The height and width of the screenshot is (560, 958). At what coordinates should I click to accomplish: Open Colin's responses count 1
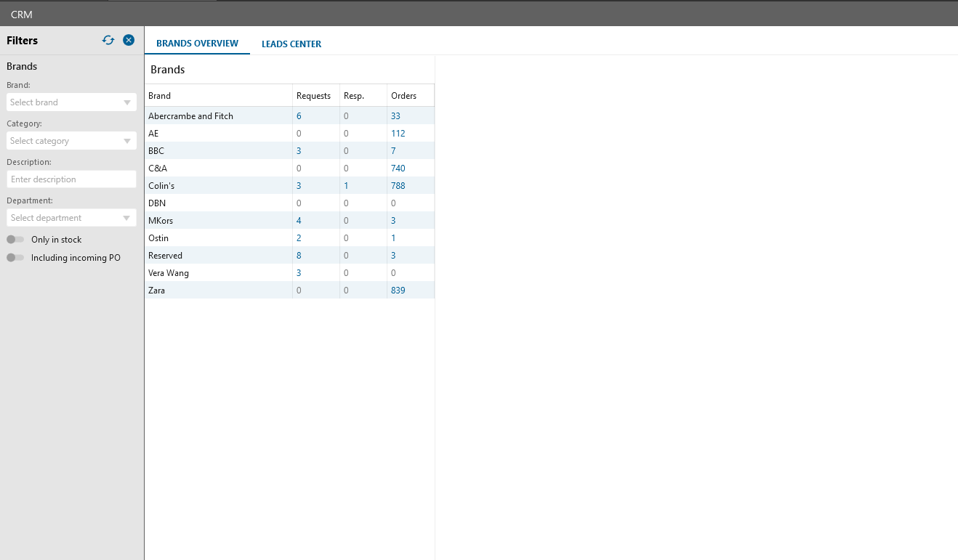(346, 186)
